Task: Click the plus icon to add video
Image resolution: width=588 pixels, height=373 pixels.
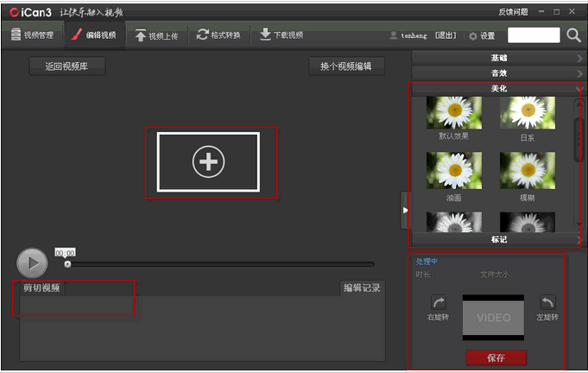Action: 208,161
